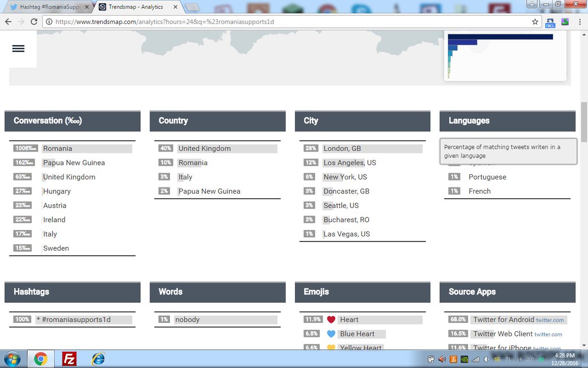Select Papua New Guinea in Conversation list
Image resolution: width=588 pixels, height=368 pixels.
(x=74, y=162)
